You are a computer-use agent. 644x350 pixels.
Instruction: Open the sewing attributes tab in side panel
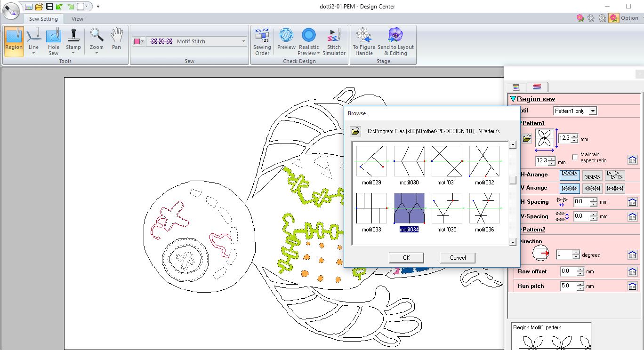point(537,87)
